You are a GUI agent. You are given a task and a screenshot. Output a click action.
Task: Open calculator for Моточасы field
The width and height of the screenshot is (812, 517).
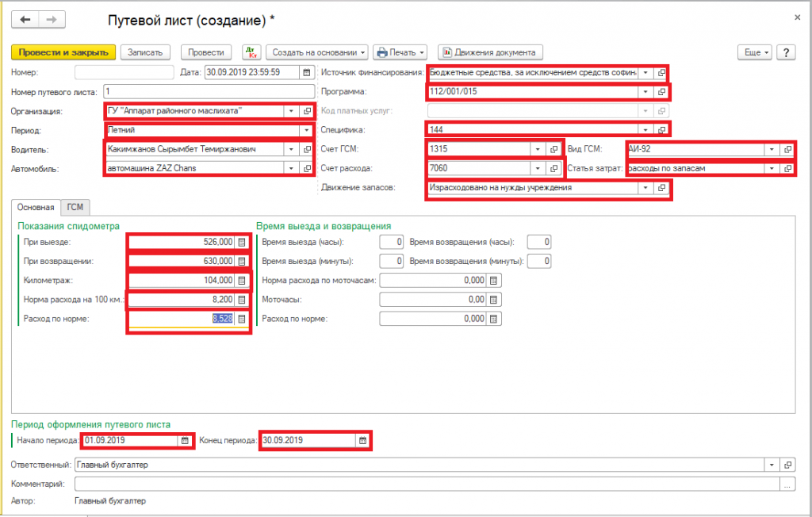(493, 300)
